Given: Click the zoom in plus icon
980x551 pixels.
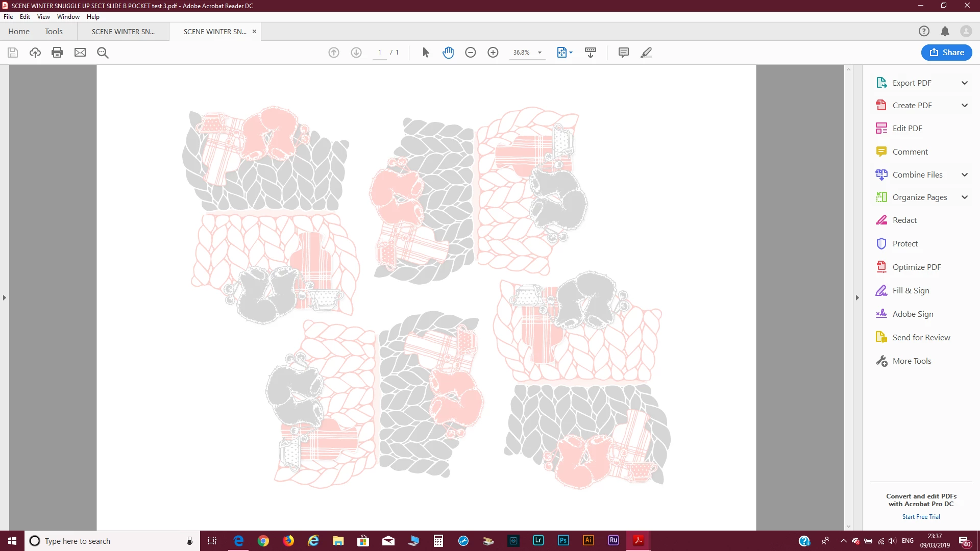Looking at the screenshot, I should pyautogui.click(x=493, y=53).
